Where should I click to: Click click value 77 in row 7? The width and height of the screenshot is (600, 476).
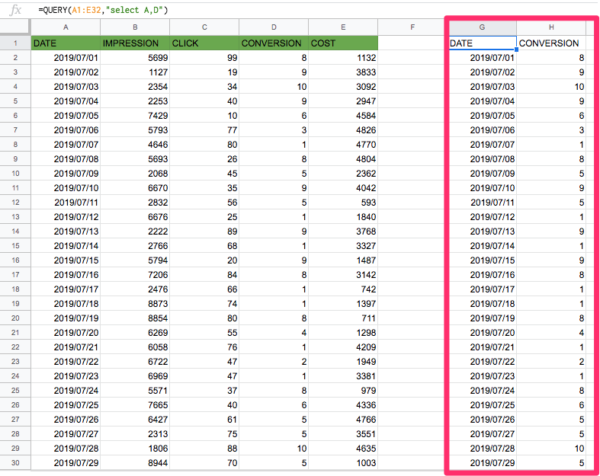(x=204, y=130)
